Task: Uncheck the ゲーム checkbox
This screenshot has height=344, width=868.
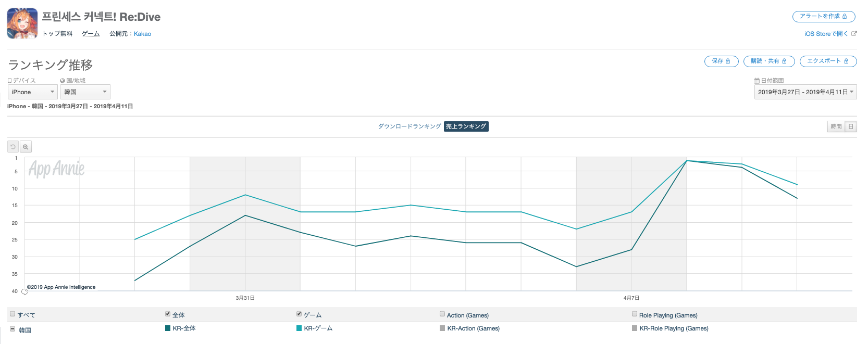Action: point(299,314)
